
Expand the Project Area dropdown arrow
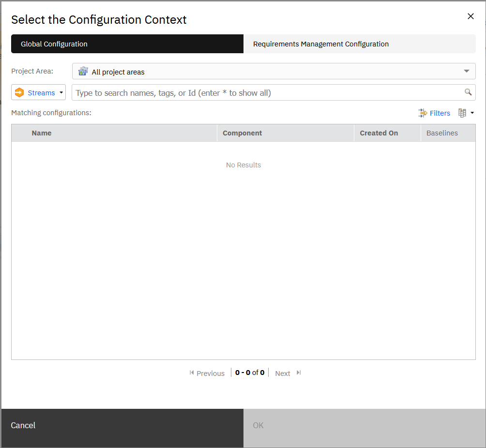click(x=466, y=71)
